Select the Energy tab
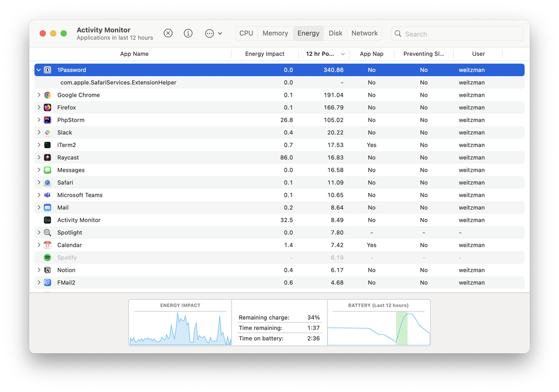Viewport: 559px width, 392px height. click(308, 33)
